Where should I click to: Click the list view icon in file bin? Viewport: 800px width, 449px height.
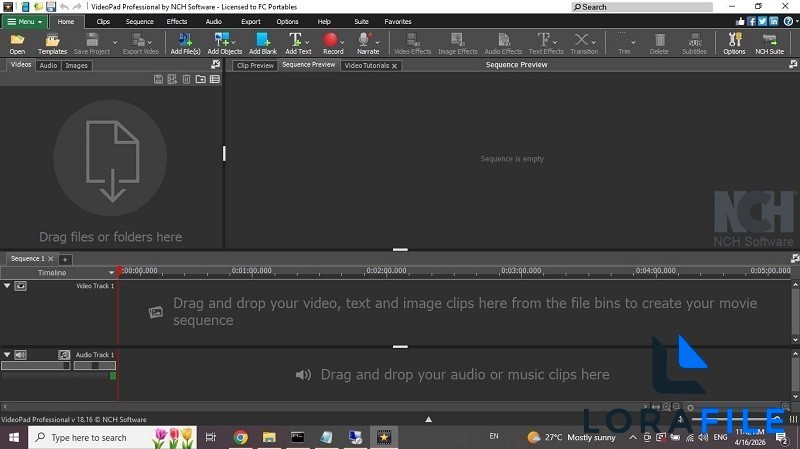[215, 79]
